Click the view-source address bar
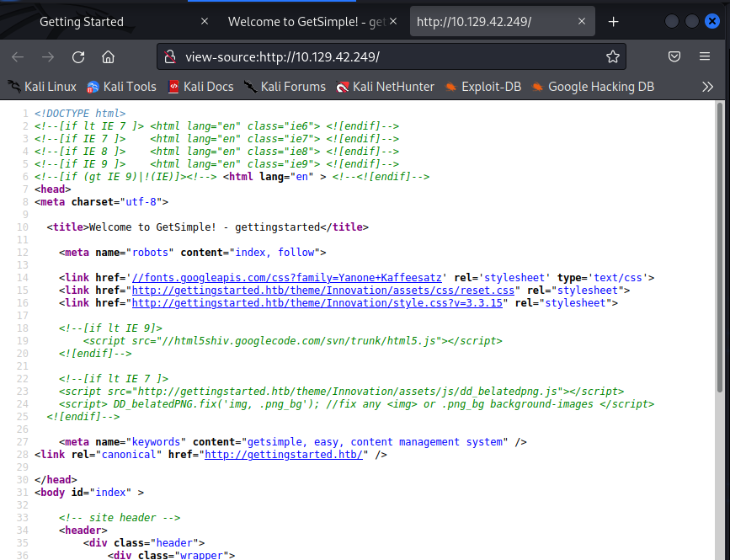The image size is (730, 560). (x=391, y=56)
